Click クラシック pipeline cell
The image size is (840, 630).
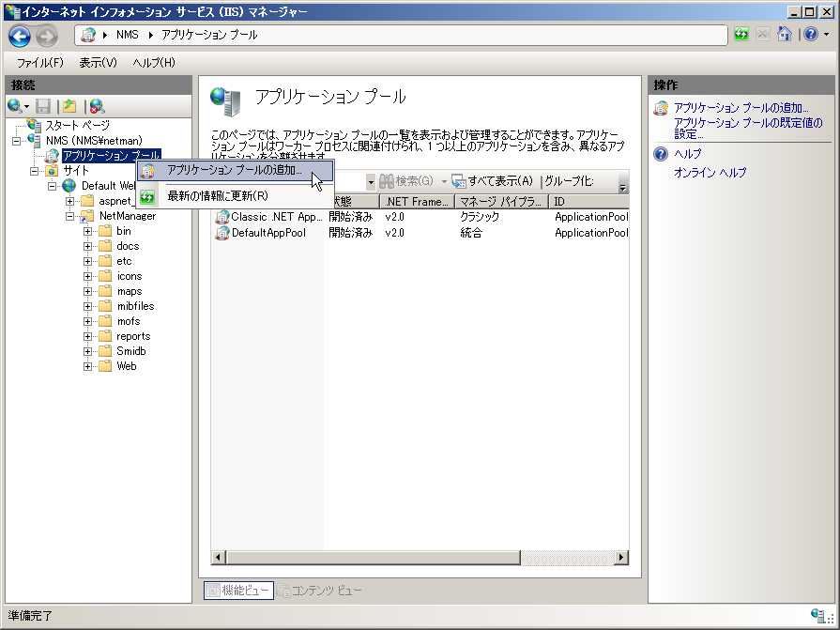480,217
